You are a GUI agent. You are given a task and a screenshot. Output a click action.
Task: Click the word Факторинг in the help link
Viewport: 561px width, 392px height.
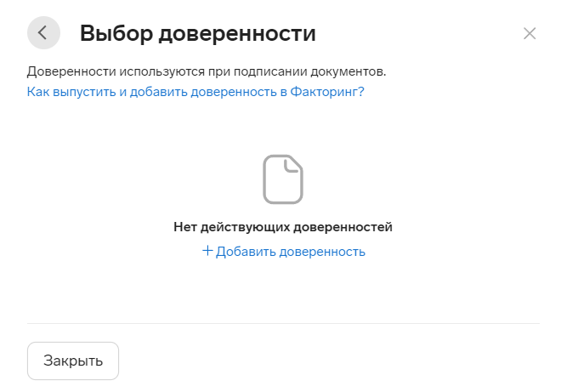pos(326,92)
